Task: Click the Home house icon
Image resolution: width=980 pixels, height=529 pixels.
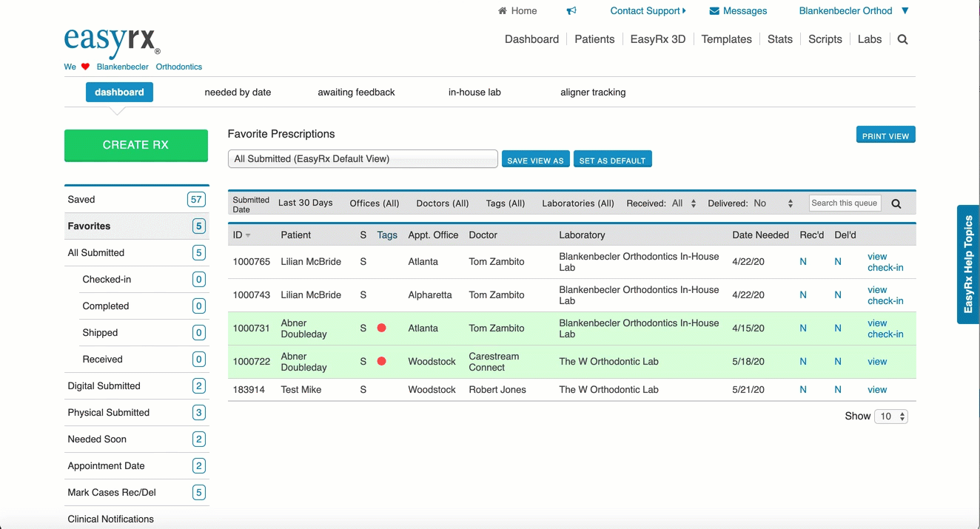Action: 503,11
